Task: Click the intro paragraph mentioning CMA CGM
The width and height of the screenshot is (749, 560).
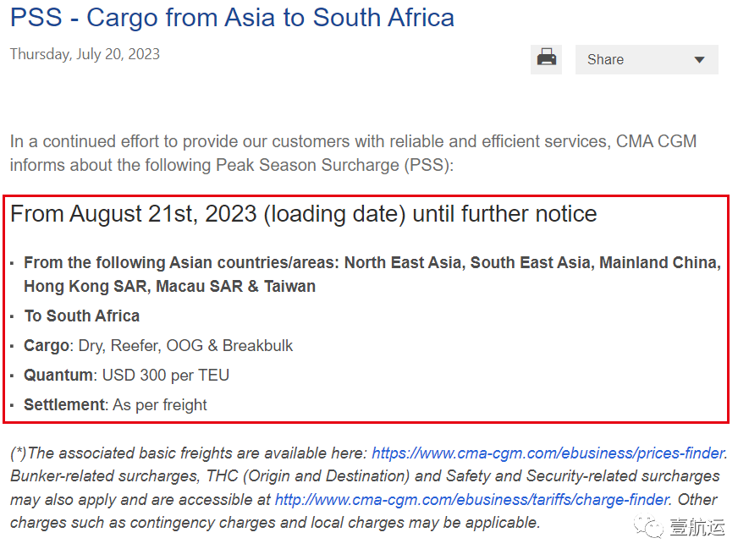Action: click(x=354, y=153)
